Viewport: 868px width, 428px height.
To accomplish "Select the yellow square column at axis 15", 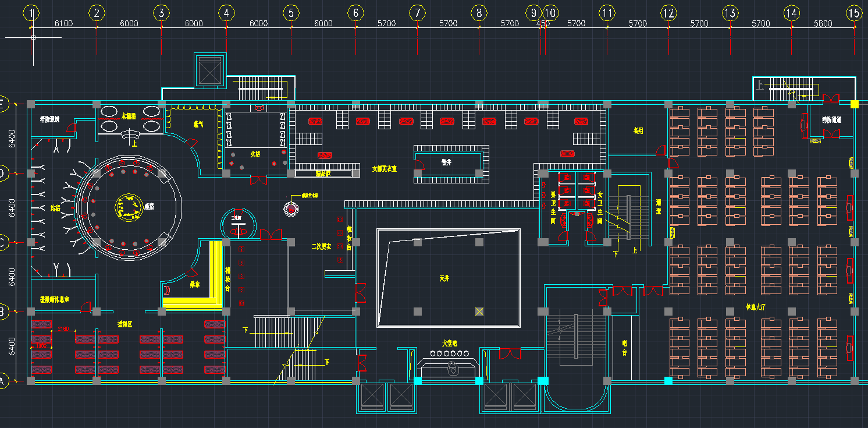I will click(x=854, y=104).
